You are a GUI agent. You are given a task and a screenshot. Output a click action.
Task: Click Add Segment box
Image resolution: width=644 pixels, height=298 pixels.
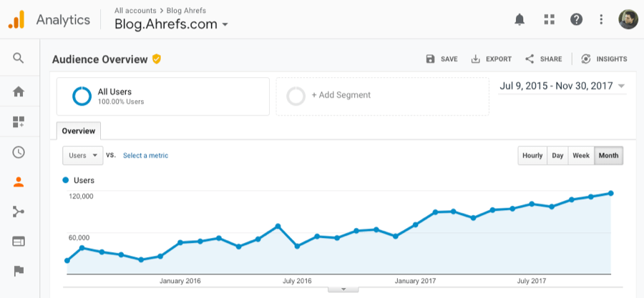(x=383, y=96)
